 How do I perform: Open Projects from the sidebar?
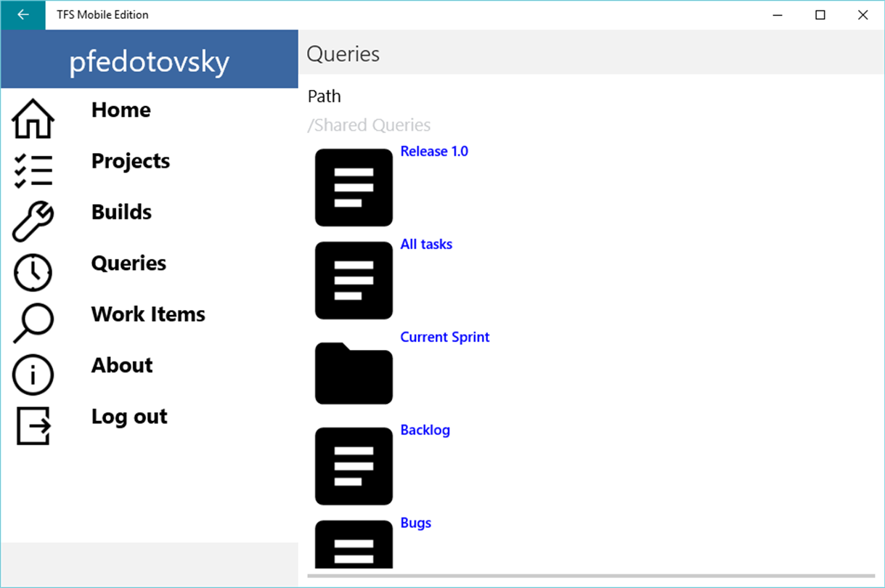(131, 161)
